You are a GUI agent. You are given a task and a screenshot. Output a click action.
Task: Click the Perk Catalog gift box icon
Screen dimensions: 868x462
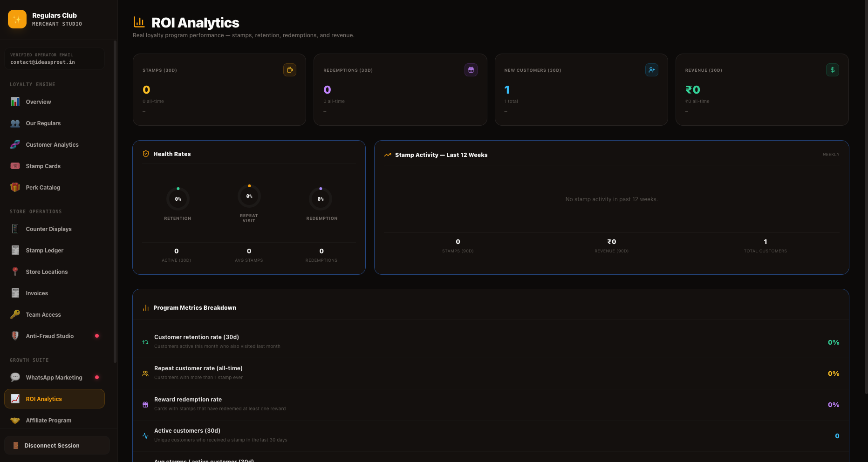click(x=15, y=187)
